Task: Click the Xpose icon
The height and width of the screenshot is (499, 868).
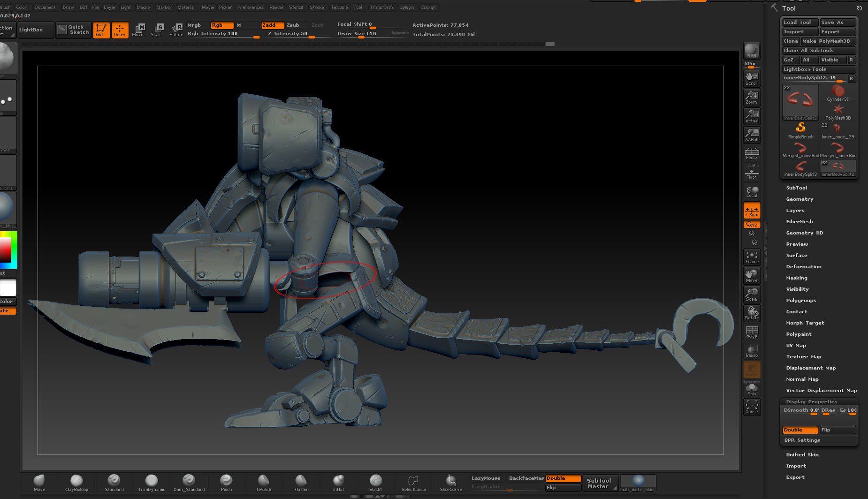Action: pos(752,407)
